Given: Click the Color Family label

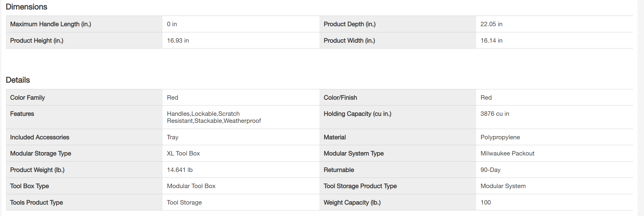Looking at the screenshot, I should click(27, 98).
